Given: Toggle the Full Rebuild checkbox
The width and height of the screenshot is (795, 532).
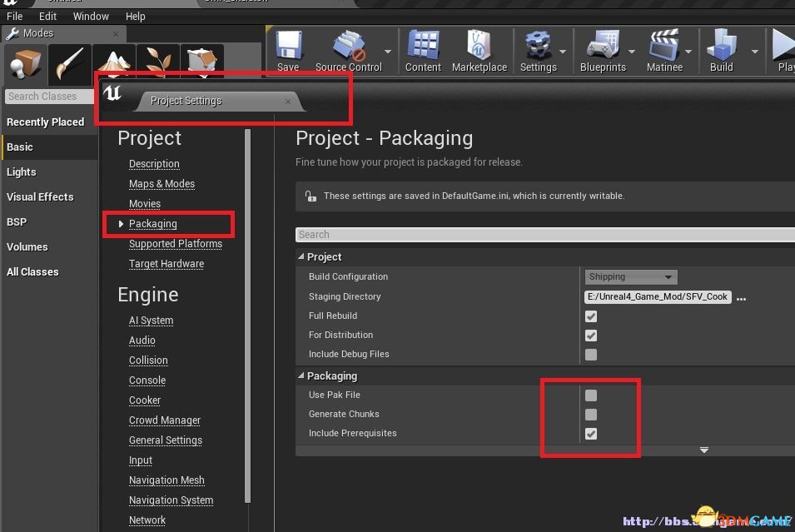Looking at the screenshot, I should (591, 316).
